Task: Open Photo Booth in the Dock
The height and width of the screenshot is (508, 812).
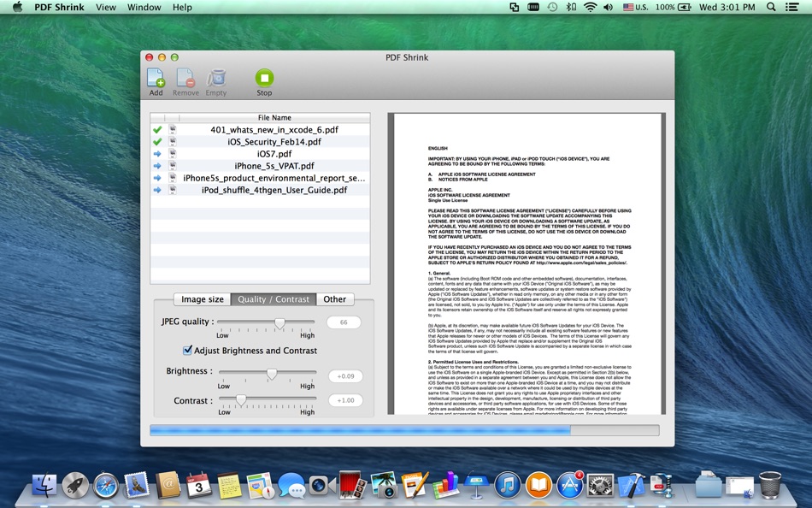Action: (x=353, y=485)
